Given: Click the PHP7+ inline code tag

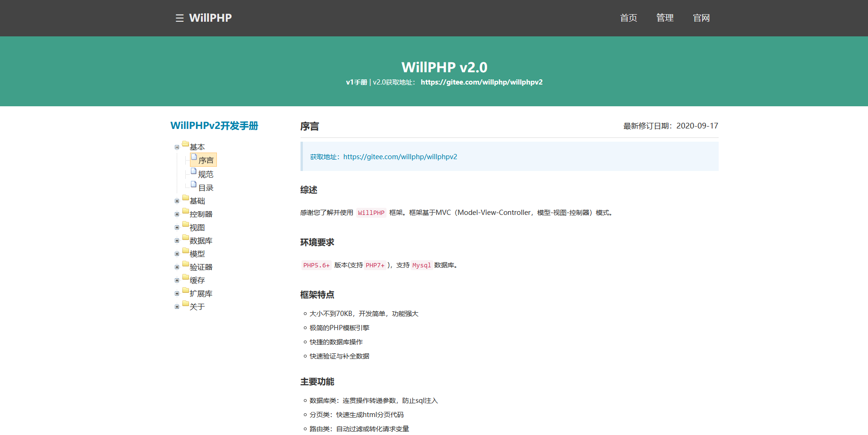Looking at the screenshot, I should tap(375, 265).
